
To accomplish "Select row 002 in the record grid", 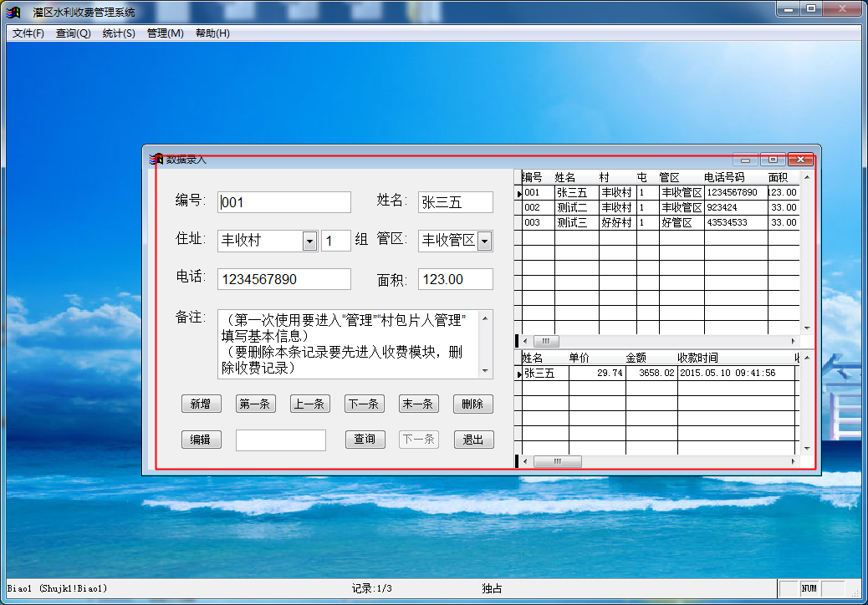I will coord(657,207).
